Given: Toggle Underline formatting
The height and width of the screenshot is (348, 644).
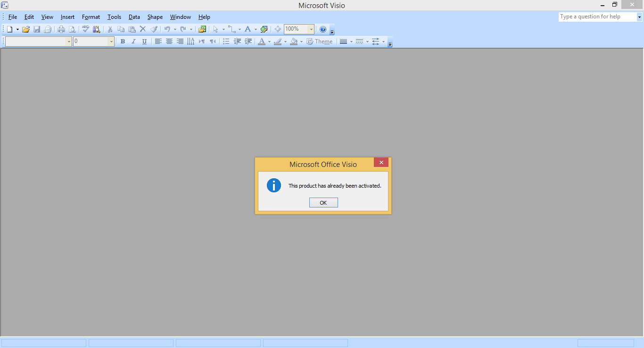Looking at the screenshot, I should click(x=144, y=41).
